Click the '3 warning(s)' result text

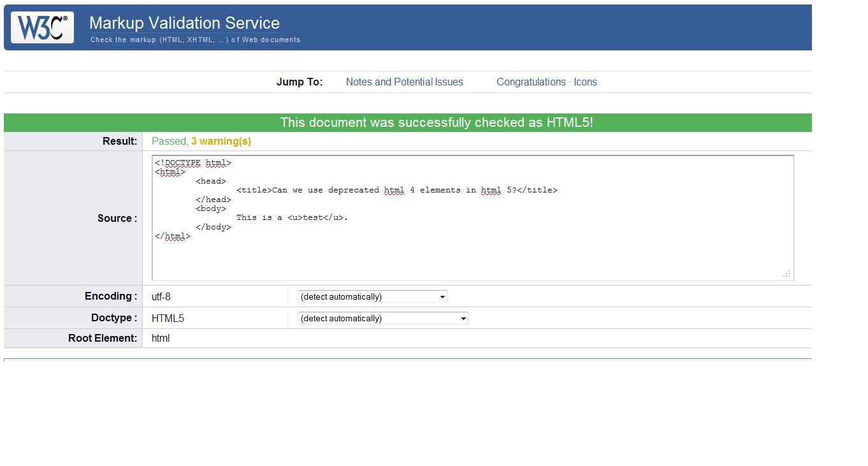pyautogui.click(x=221, y=142)
